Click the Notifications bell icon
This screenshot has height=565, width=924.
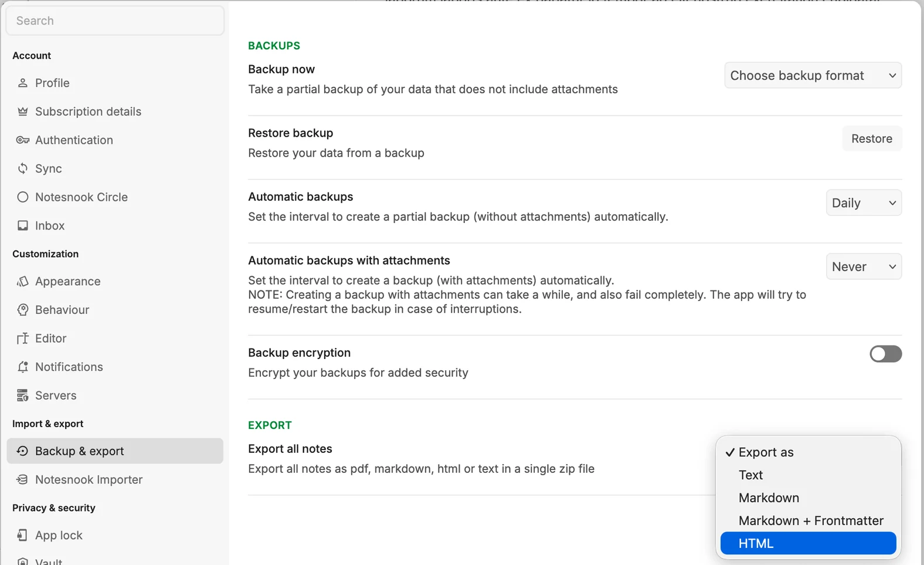tap(22, 367)
